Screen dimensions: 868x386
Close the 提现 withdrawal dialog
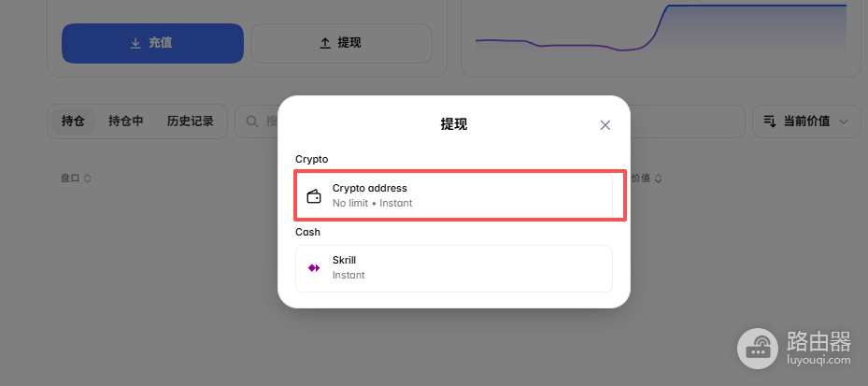pyautogui.click(x=605, y=125)
